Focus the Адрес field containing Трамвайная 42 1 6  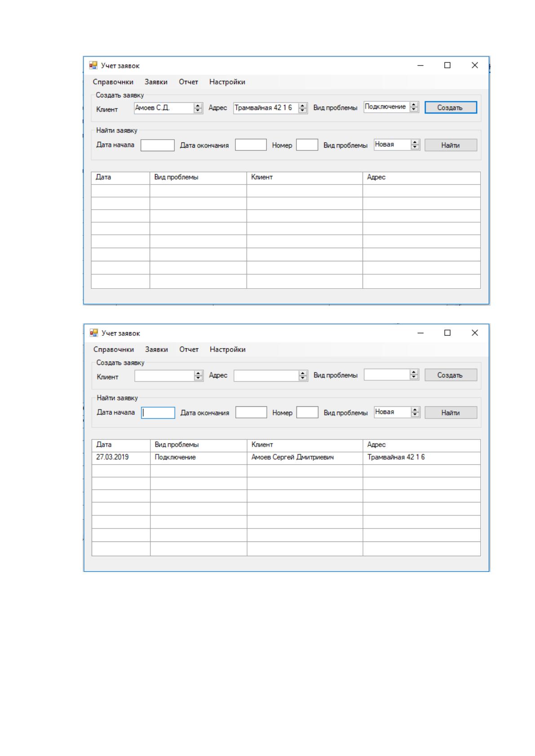point(266,108)
